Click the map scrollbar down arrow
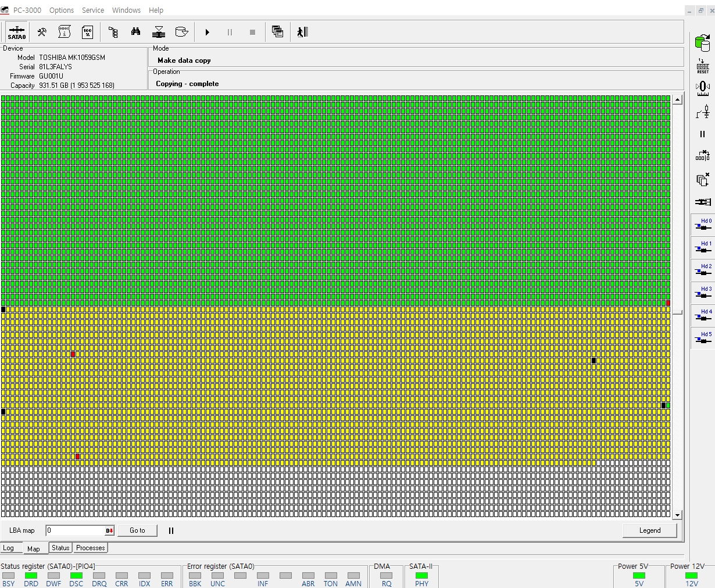 [x=677, y=515]
